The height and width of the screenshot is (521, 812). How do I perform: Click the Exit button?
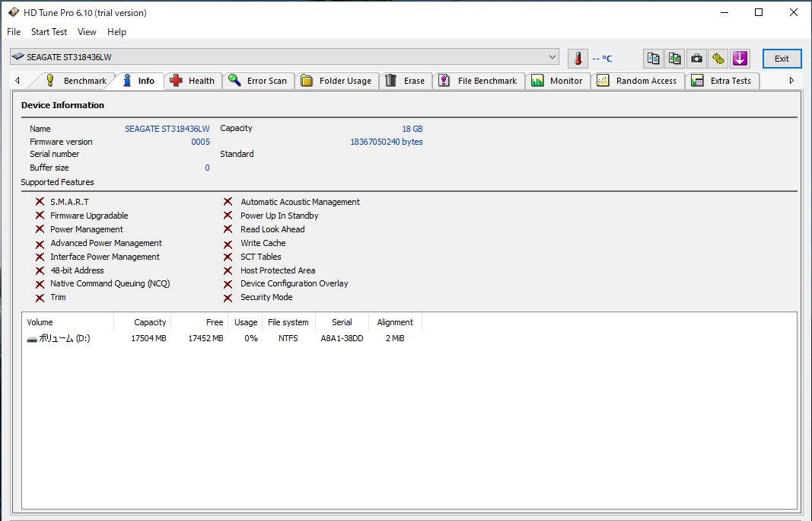pyautogui.click(x=782, y=59)
